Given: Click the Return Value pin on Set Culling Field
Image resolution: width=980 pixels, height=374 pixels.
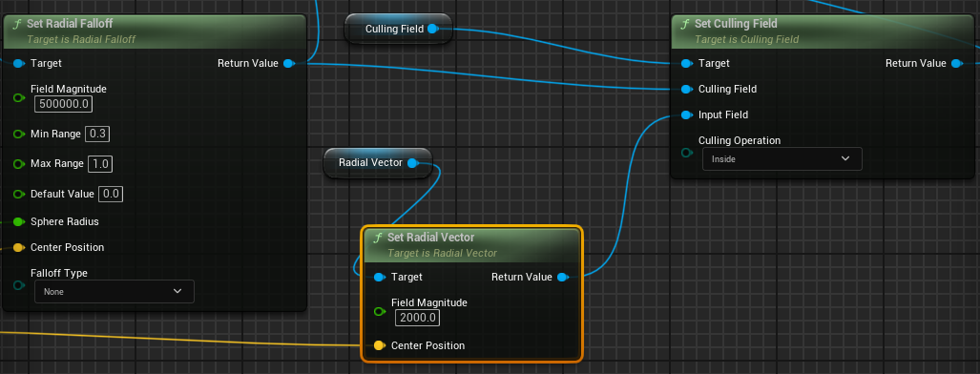Looking at the screenshot, I should pyautogui.click(x=956, y=63).
